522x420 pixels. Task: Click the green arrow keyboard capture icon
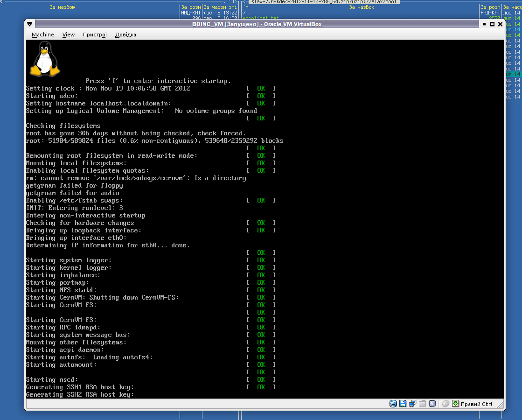tap(455, 404)
